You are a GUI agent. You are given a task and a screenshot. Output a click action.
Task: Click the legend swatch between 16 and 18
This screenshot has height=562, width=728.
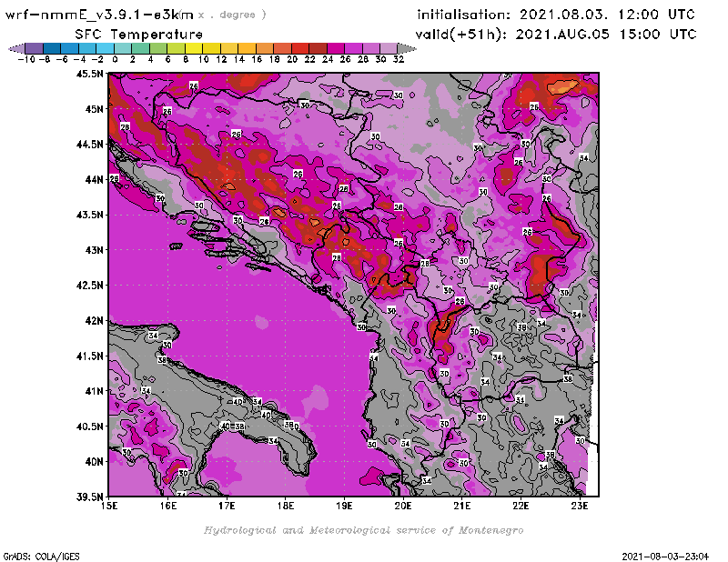[x=264, y=48]
